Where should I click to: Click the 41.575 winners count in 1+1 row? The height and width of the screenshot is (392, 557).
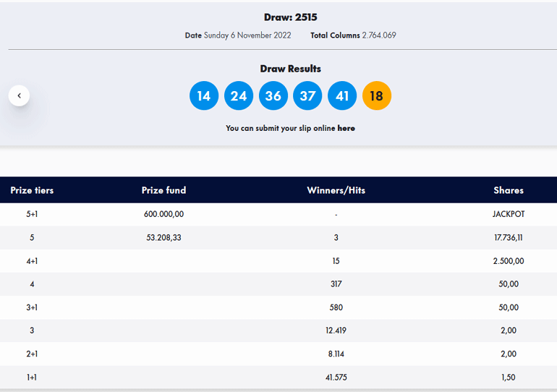tap(336, 377)
